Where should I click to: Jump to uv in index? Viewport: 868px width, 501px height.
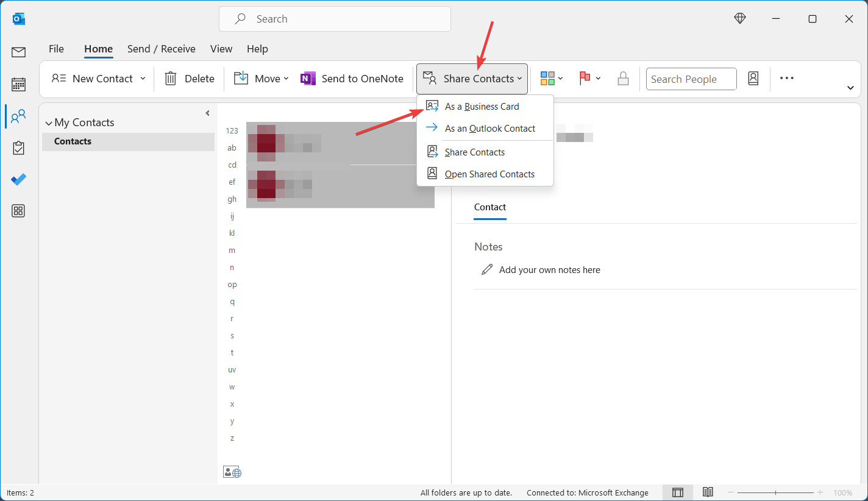coord(232,369)
